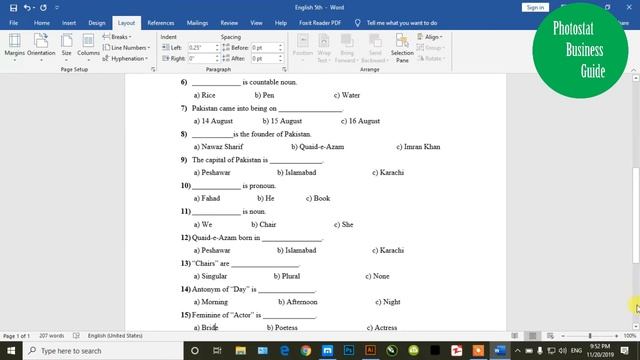The width and height of the screenshot is (640, 360).
Task: Open the Selection Pane
Action: click(x=402, y=47)
